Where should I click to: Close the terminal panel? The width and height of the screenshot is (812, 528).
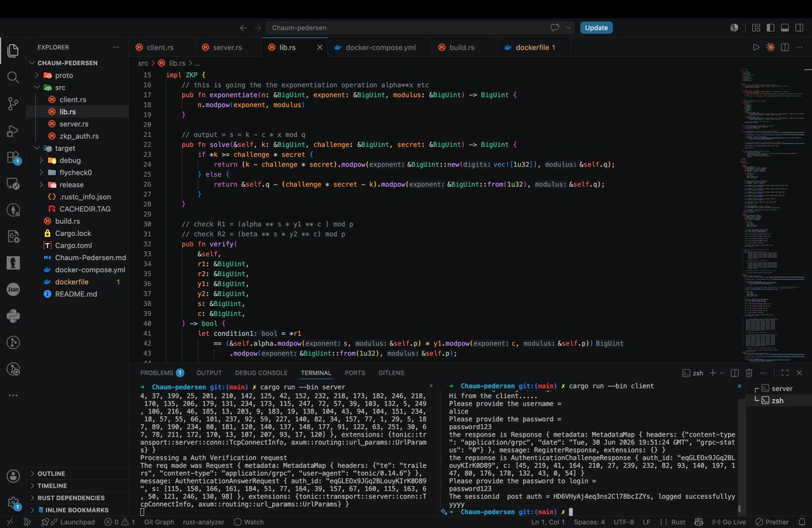799,373
